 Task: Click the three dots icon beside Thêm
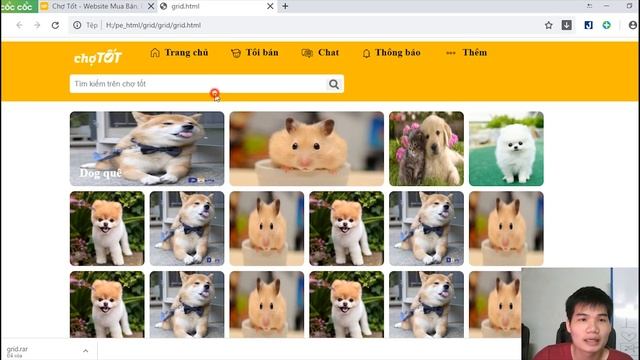pos(451,53)
